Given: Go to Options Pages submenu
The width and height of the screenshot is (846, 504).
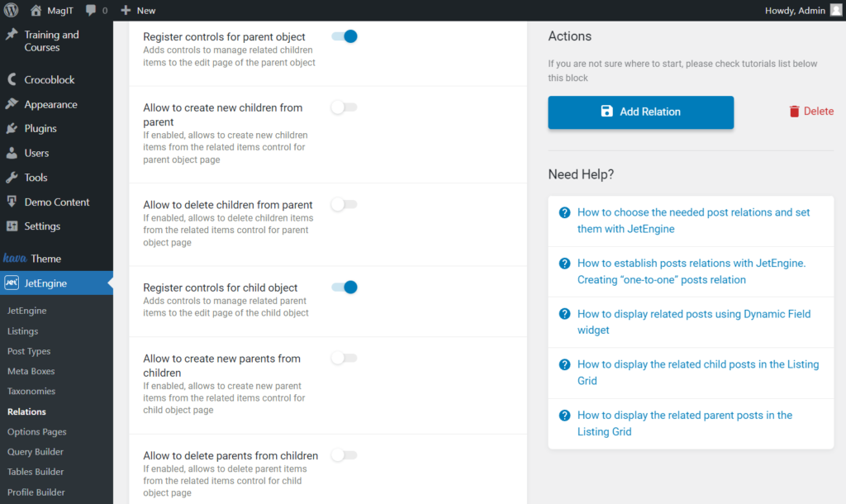Looking at the screenshot, I should (x=36, y=431).
